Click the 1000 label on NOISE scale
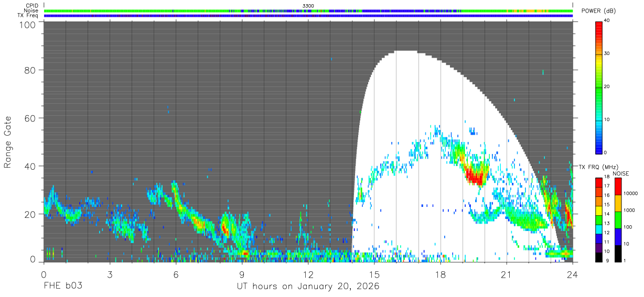This screenshot has width=644, height=297. pyautogui.click(x=629, y=211)
